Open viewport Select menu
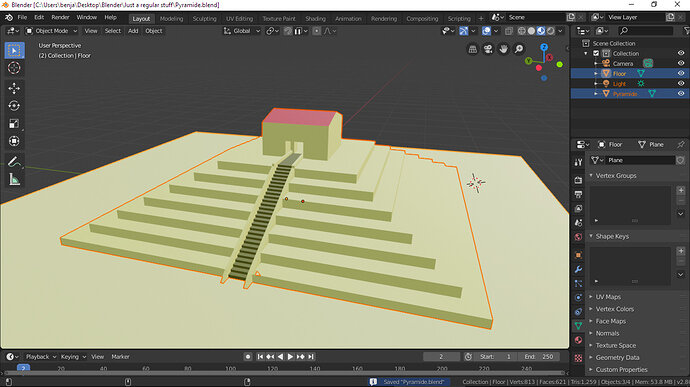This screenshot has width=690, height=387. [113, 31]
